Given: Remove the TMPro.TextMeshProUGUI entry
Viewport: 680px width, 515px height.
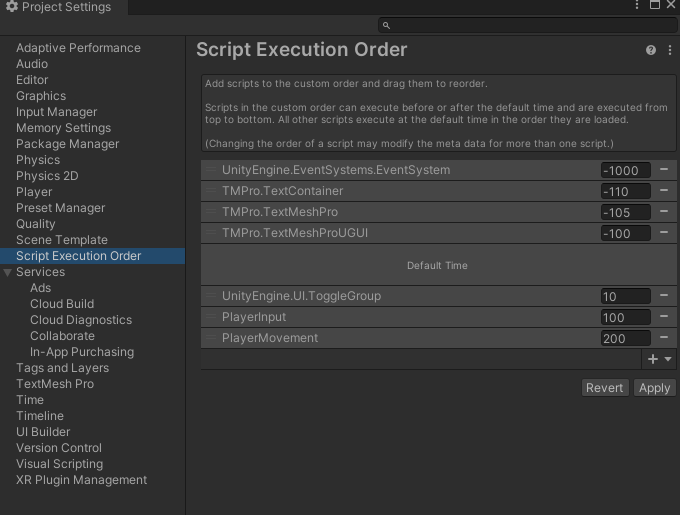Looking at the screenshot, I should coord(664,233).
